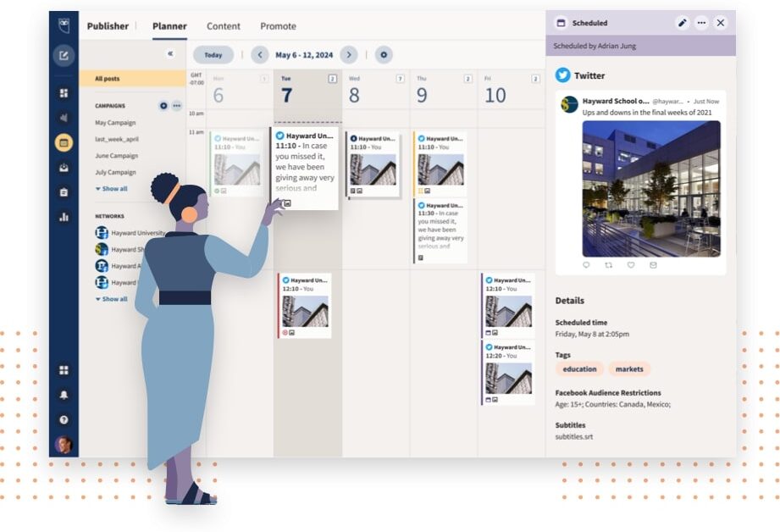Open the notifications bell icon
Screen dimensions: 780x532
coord(64,395)
